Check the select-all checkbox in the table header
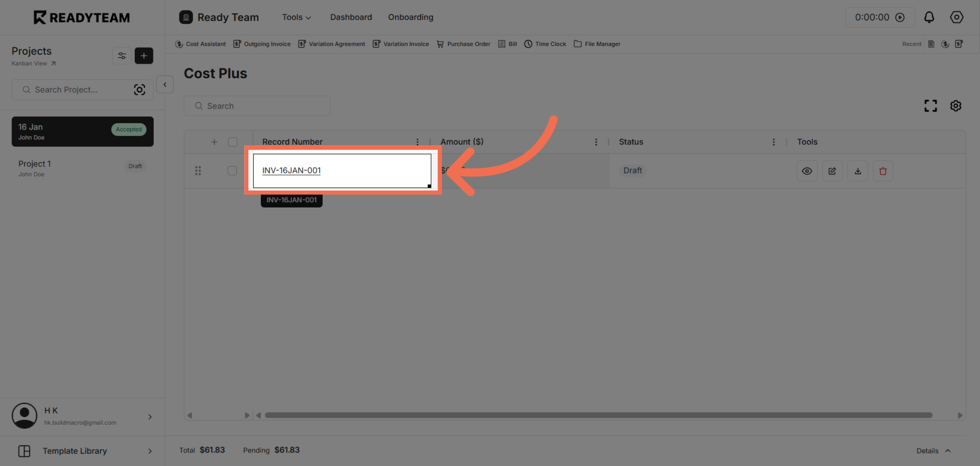 click(233, 141)
